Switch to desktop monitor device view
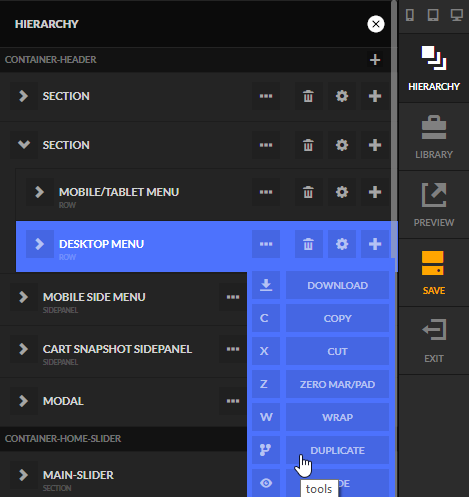 point(457,15)
